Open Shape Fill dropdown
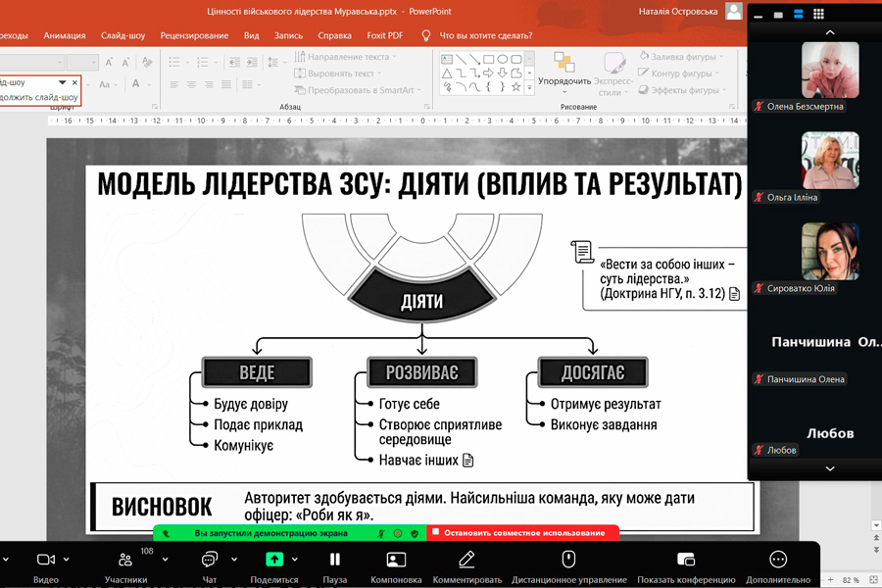882x588 pixels. [681, 57]
